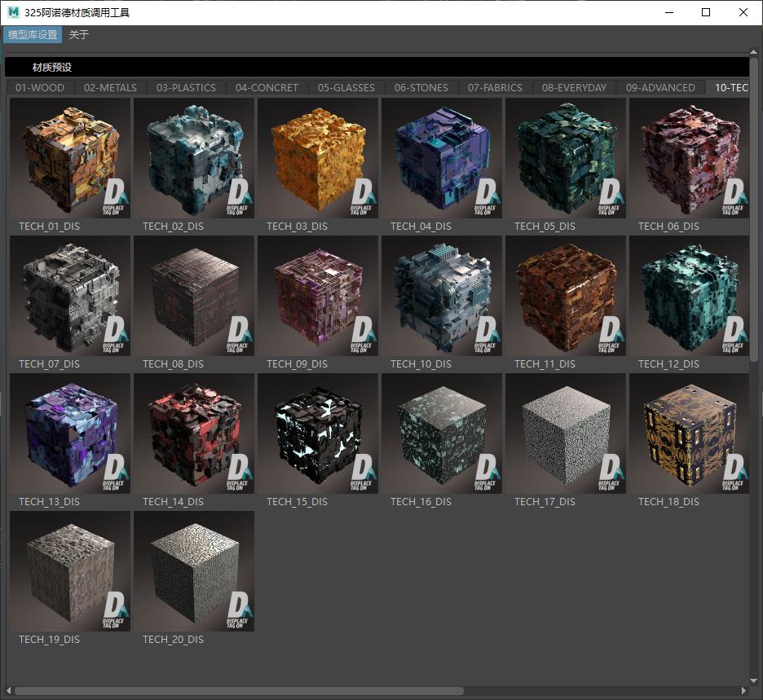Pick the TECH_08_DIS dark grid material
The height and width of the screenshot is (700, 763).
point(194,296)
